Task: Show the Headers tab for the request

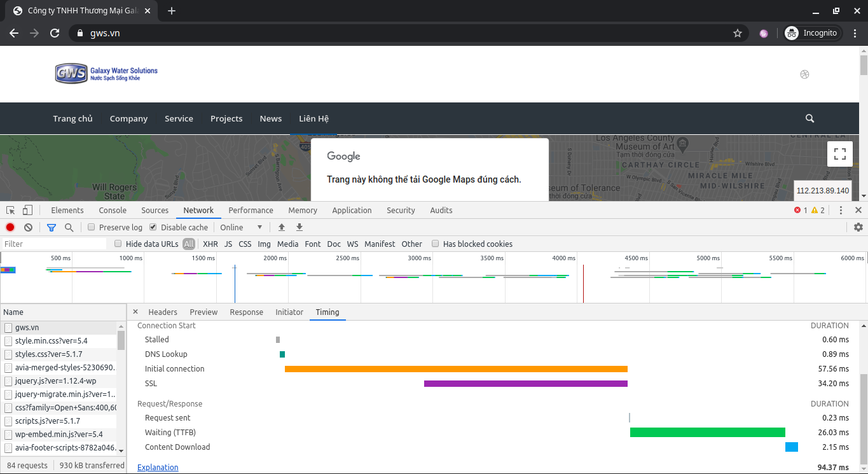Action: [x=163, y=312]
